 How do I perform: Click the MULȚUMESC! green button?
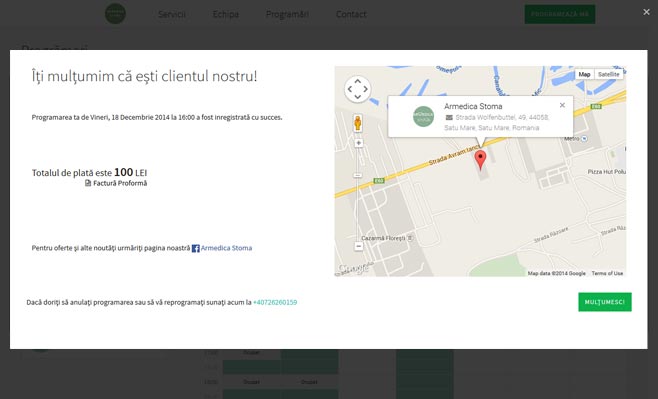[605, 302]
